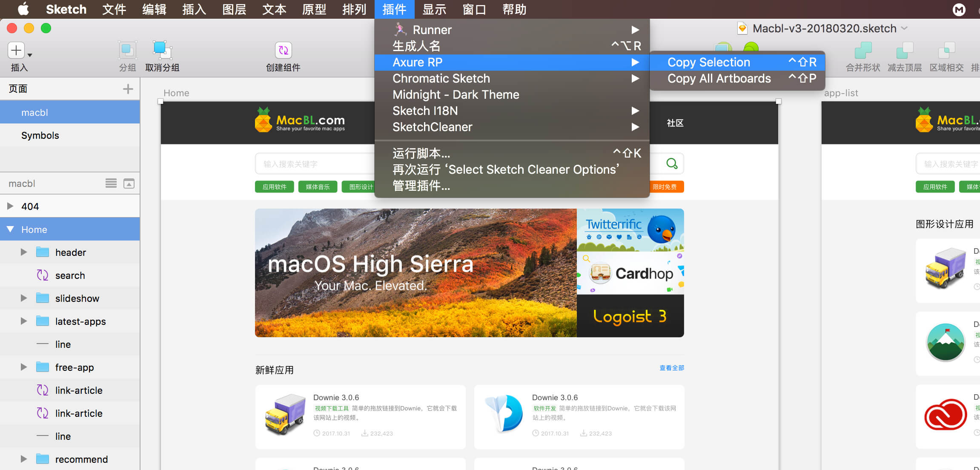The image size is (980, 470).
Task: Expand the slideshow group
Action: (x=24, y=298)
